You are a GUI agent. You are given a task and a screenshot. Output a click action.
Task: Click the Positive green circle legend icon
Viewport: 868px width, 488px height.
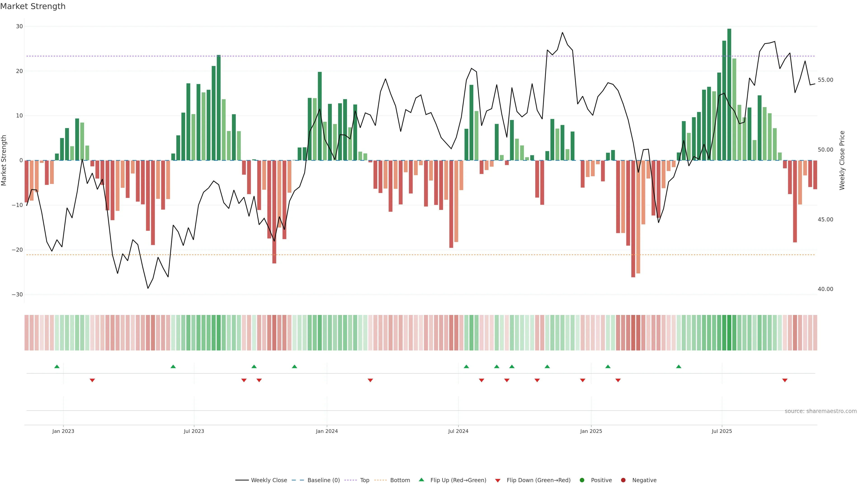(582, 480)
